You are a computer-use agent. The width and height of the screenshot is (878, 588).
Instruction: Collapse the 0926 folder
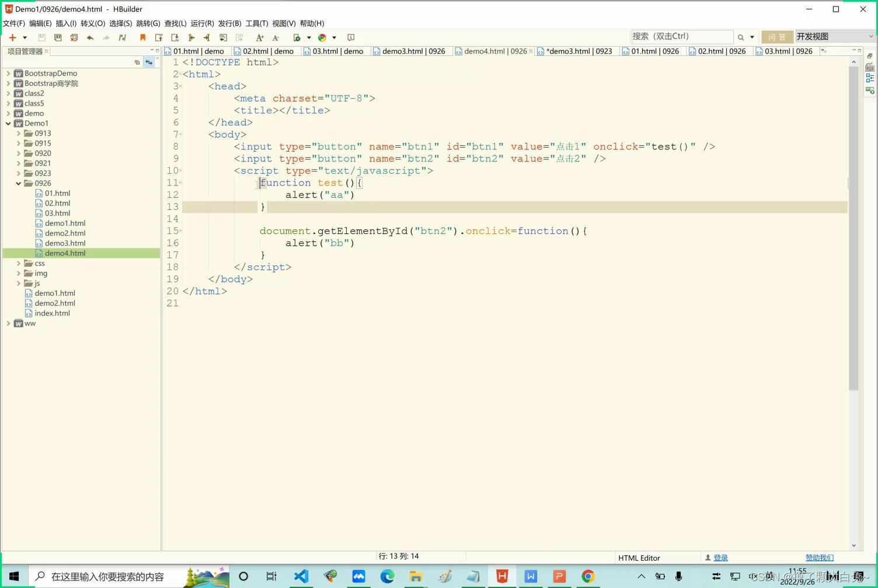pyautogui.click(x=18, y=183)
